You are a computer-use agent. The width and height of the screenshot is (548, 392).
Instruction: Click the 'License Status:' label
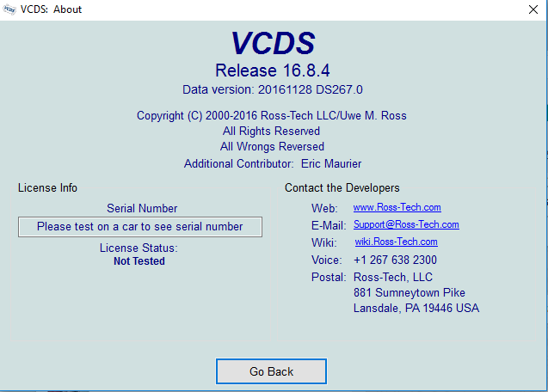pos(139,248)
